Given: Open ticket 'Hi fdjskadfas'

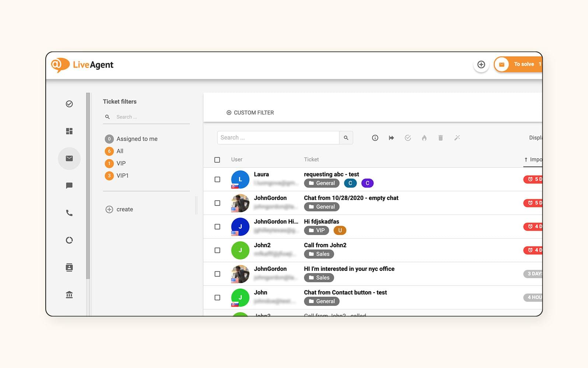Looking at the screenshot, I should 321,221.
